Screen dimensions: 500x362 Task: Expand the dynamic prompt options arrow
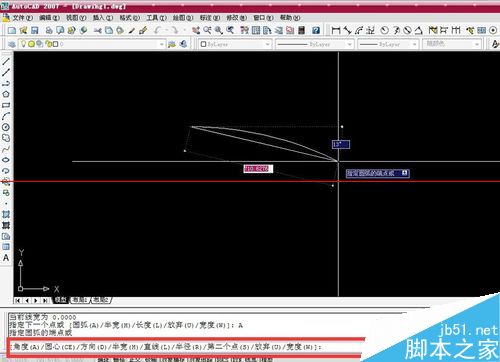(x=404, y=173)
